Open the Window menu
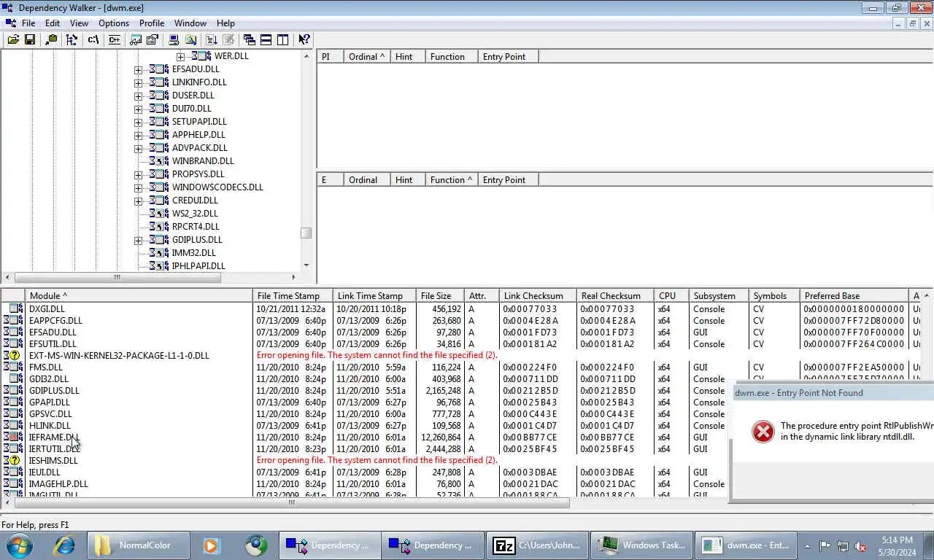Image resolution: width=934 pixels, height=560 pixels. pyautogui.click(x=190, y=23)
